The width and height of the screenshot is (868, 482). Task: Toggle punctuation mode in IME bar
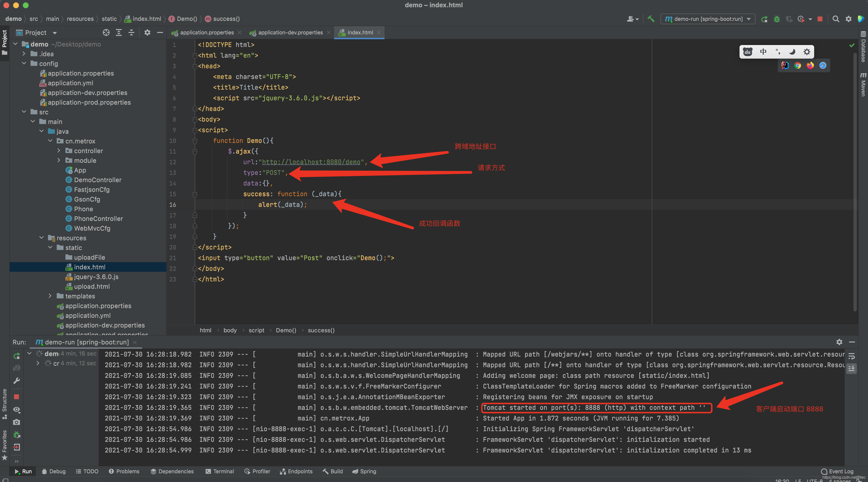tap(778, 52)
